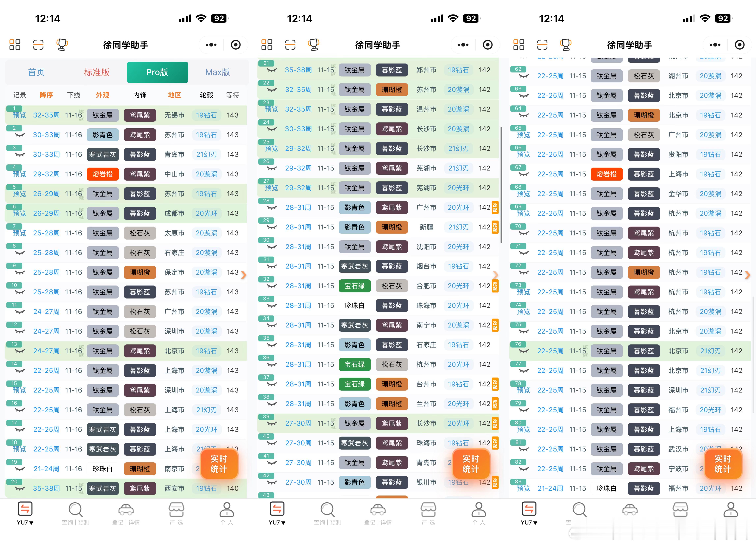Expand YU7 model dropdown in left screen
This screenshot has width=756, height=547.
point(25,522)
